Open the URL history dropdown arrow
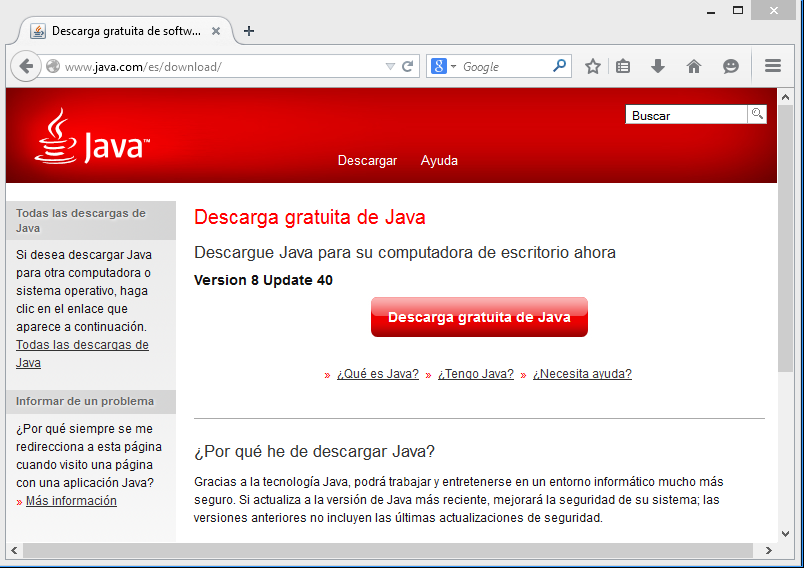Screen dimensions: 804x568 pyautogui.click(x=390, y=67)
